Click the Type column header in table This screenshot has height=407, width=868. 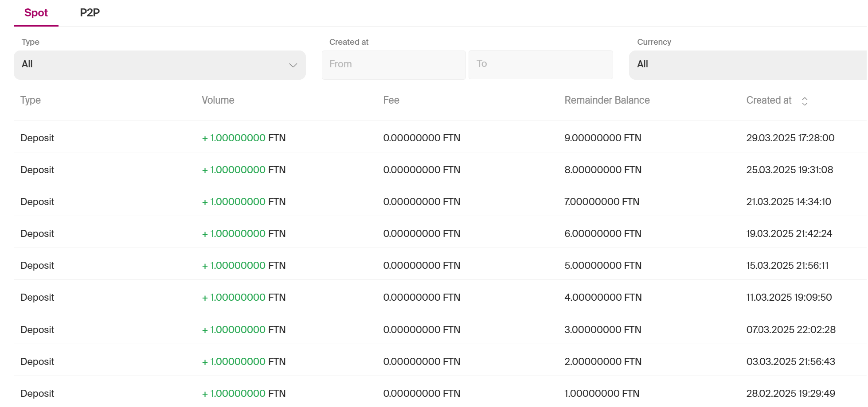coord(31,101)
